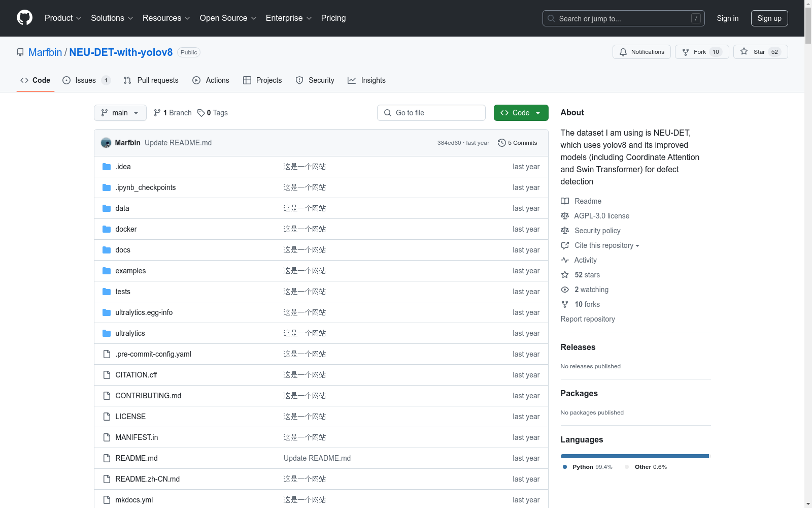
Task: Open the NEU-DET-with-yolov8 repository link
Action: [x=121, y=52]
